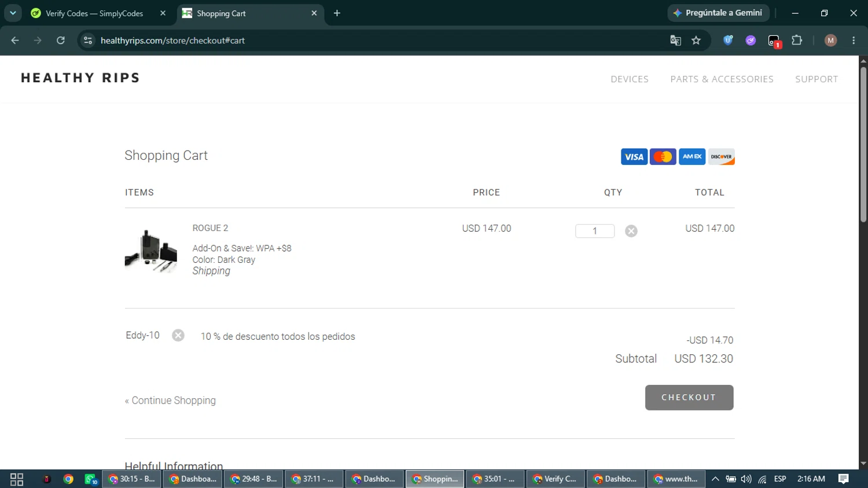The image size is (868, 488).
Task: Click the Shipping text under Rogue 2
Action: click(211, 271)
